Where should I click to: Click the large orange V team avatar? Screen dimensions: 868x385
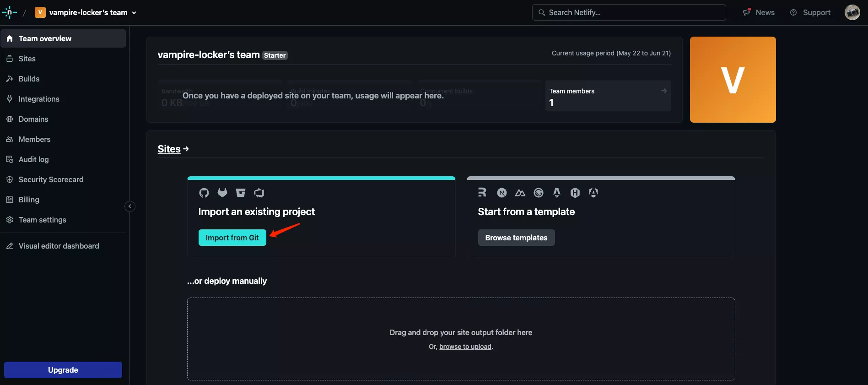[x=733, y=80]
